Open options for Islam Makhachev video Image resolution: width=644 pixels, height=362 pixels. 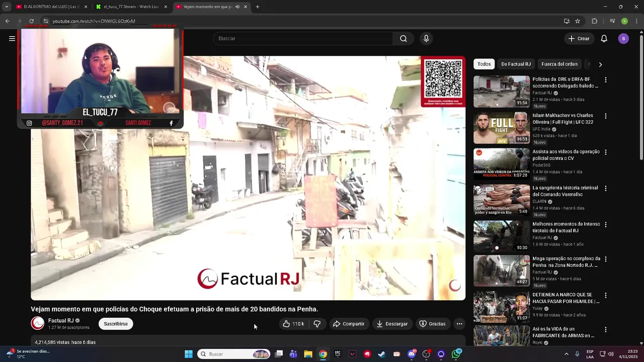click(x=606, y=116)
